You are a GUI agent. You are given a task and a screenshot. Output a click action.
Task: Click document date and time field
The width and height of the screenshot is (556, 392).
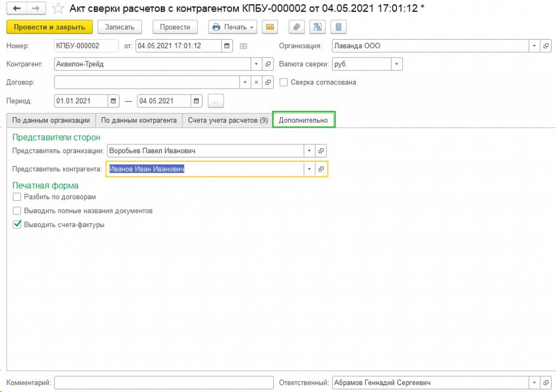pos(179,46)
